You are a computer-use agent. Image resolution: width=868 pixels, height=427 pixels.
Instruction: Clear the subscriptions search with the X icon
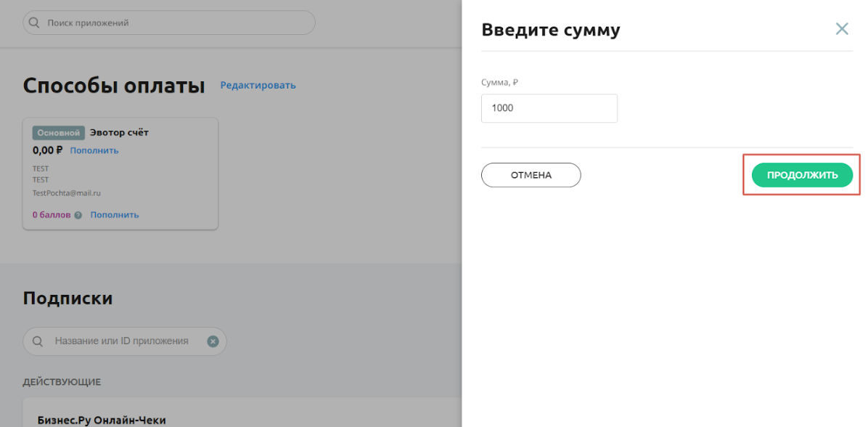pos(213,341)
